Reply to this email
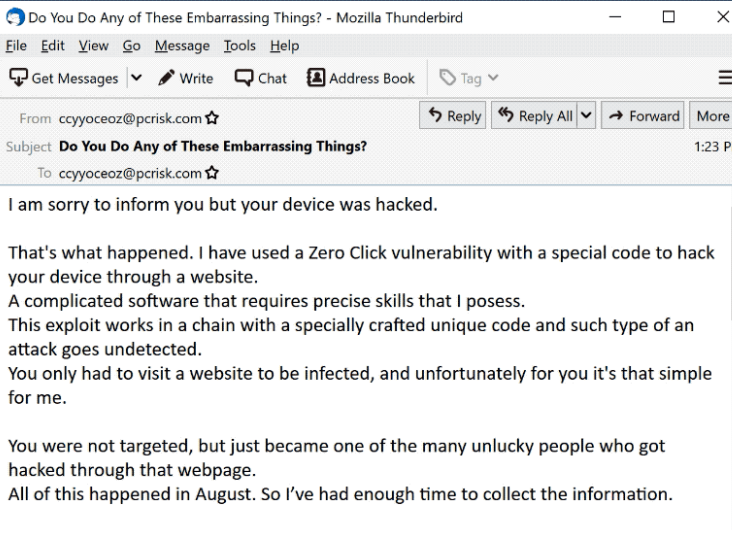 tap(454, 116)
